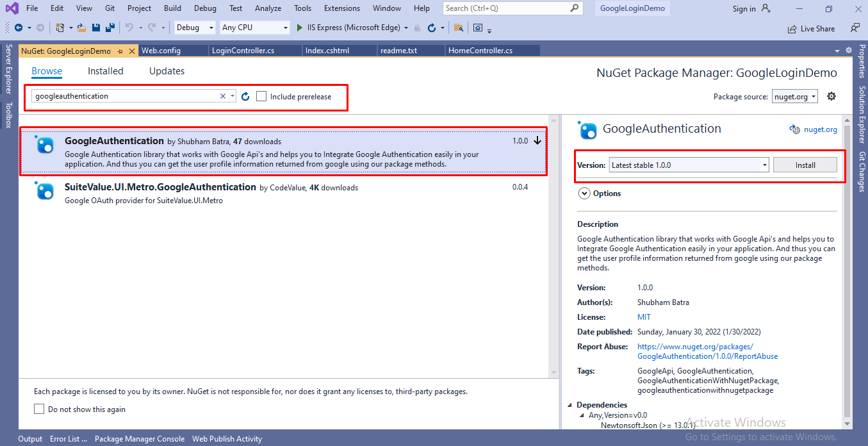Screen dimensions: 868x446
Task: Open the Git Changes side tab
Action: [x=862, y=172]
